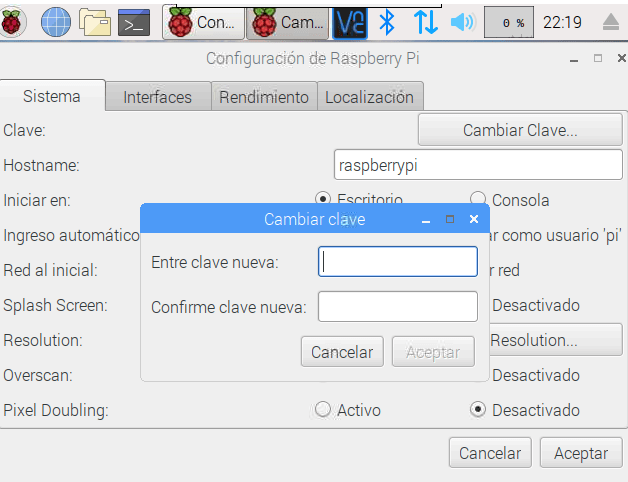Click the eject icon in the taskbar
The image size is (628, 482).
[611, 22]
